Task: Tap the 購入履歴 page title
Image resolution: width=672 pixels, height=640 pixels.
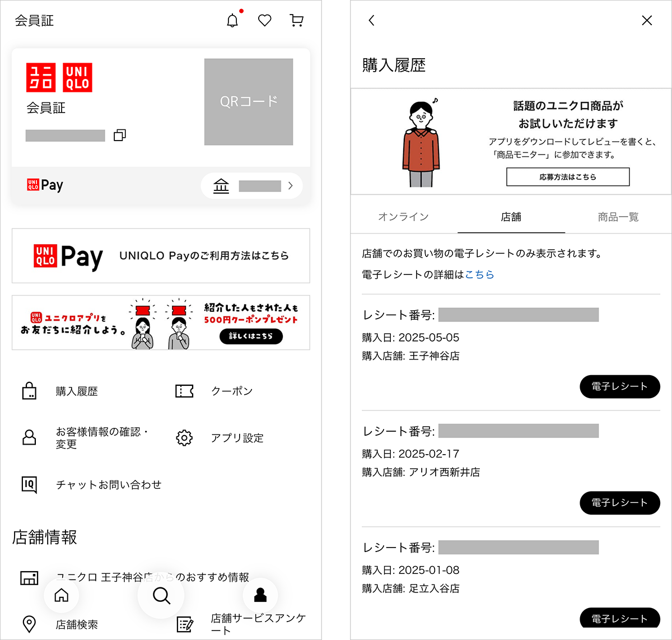Action: (x=394, y=66)
